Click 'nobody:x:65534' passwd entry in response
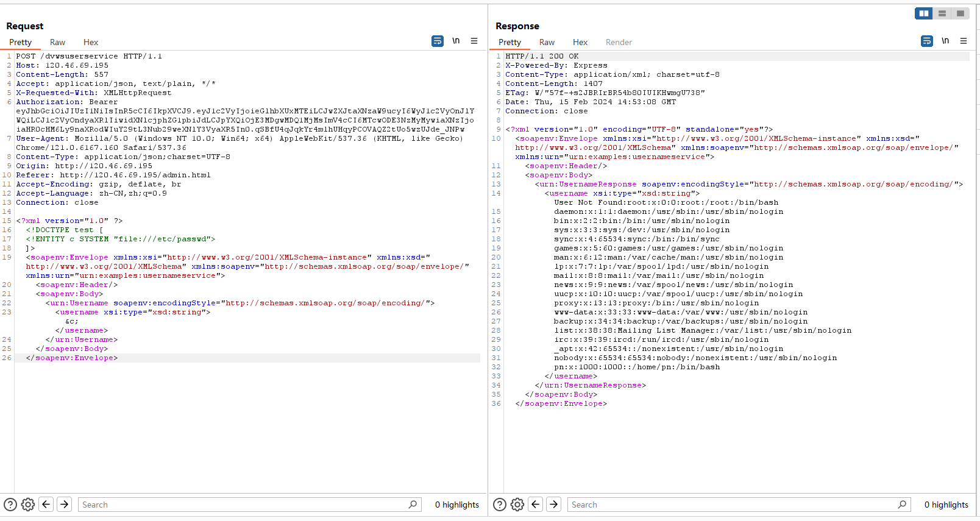This screenshot has height=521, width=980. 695,358
